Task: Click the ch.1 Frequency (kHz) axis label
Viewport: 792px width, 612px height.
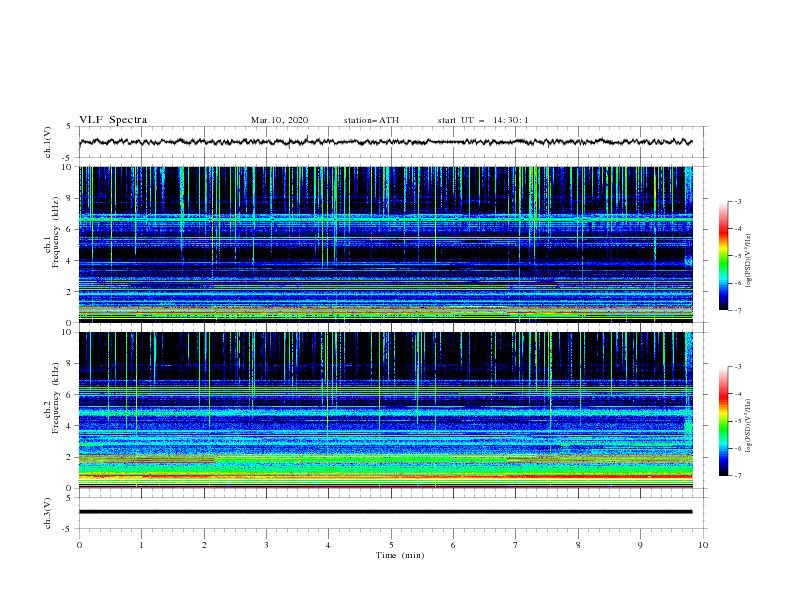Action: [52, 233]
